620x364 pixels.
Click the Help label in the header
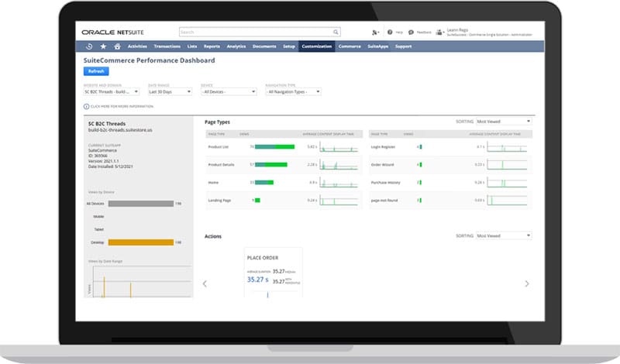pyautogui.click(x=399, y=33)
